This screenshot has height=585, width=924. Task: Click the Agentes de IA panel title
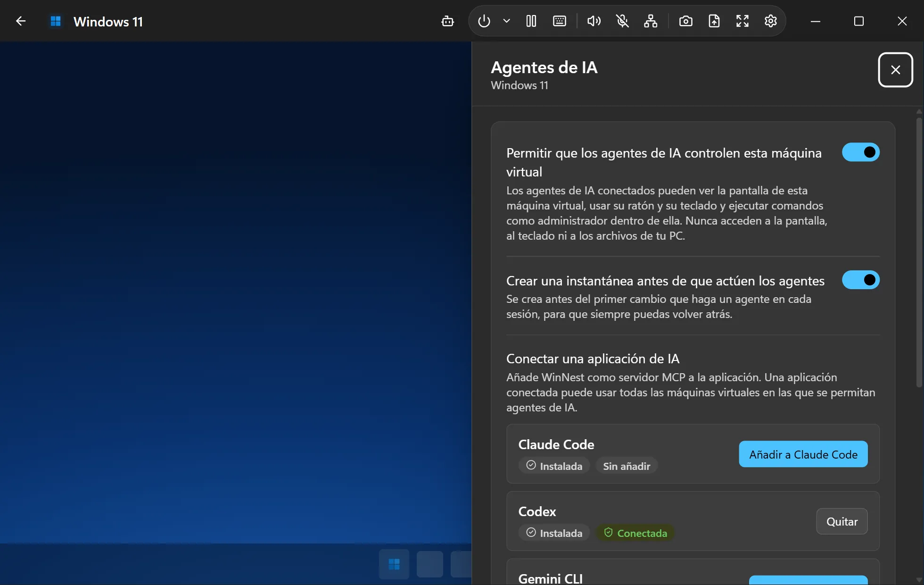point(544,67)
